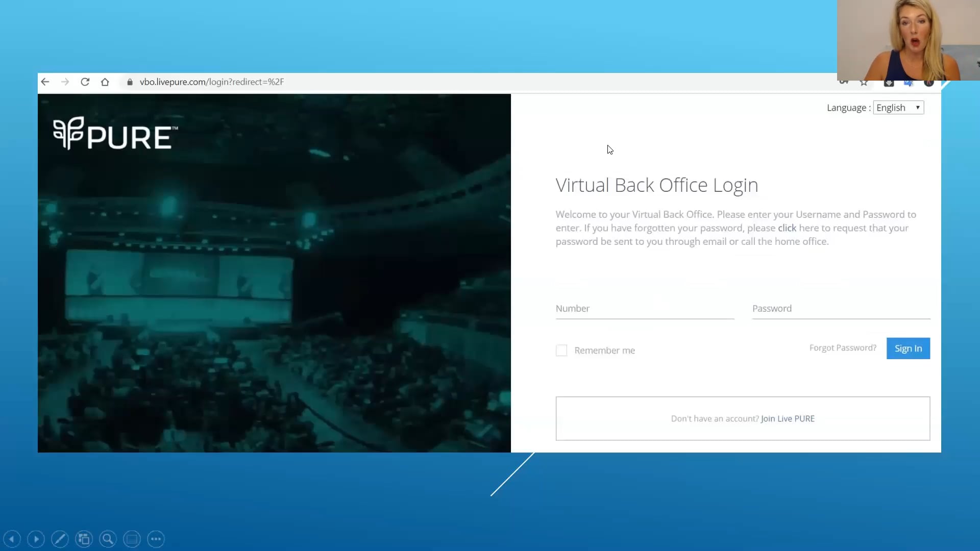
Task: Open the see all slides view
Action: click(84, 539)
